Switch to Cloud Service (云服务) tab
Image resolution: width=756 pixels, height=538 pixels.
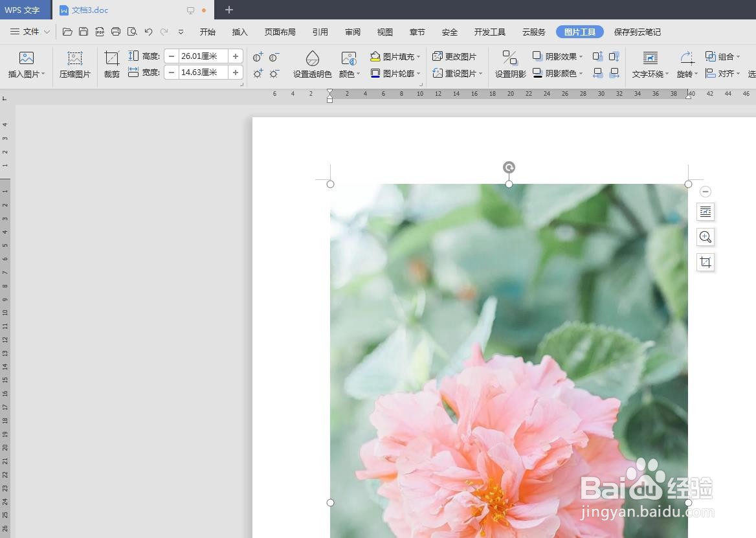(x=534, y=32)
